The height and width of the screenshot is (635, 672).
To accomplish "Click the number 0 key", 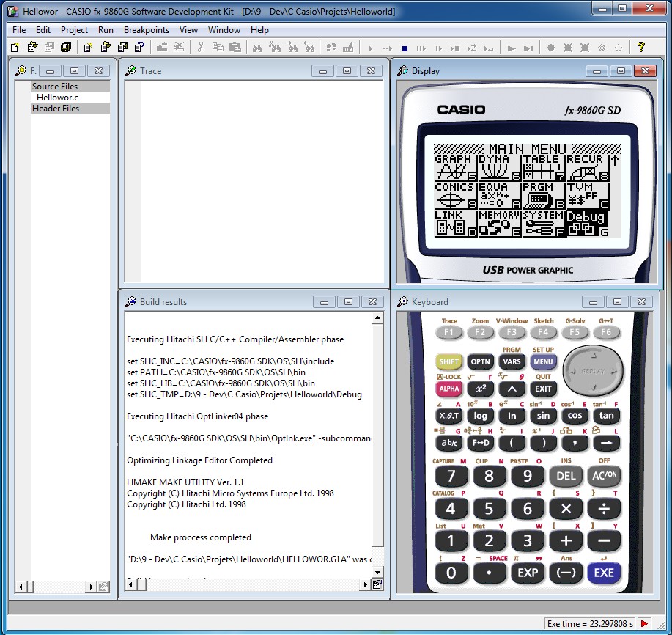I will 451,573.
